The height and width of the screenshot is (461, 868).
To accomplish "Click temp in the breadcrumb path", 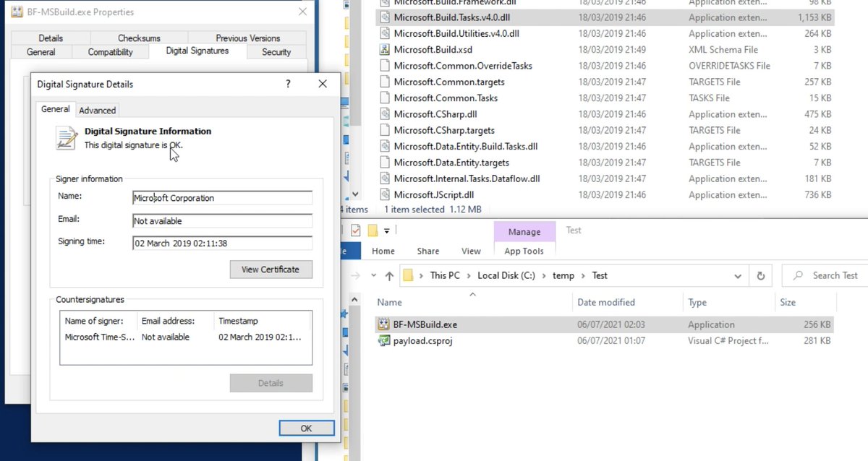I will coord(563,276).
